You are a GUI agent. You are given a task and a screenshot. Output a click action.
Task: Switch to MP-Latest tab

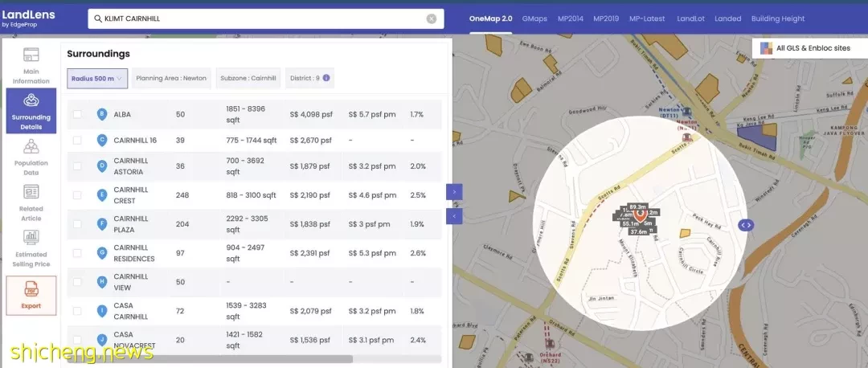coord(647,18)
